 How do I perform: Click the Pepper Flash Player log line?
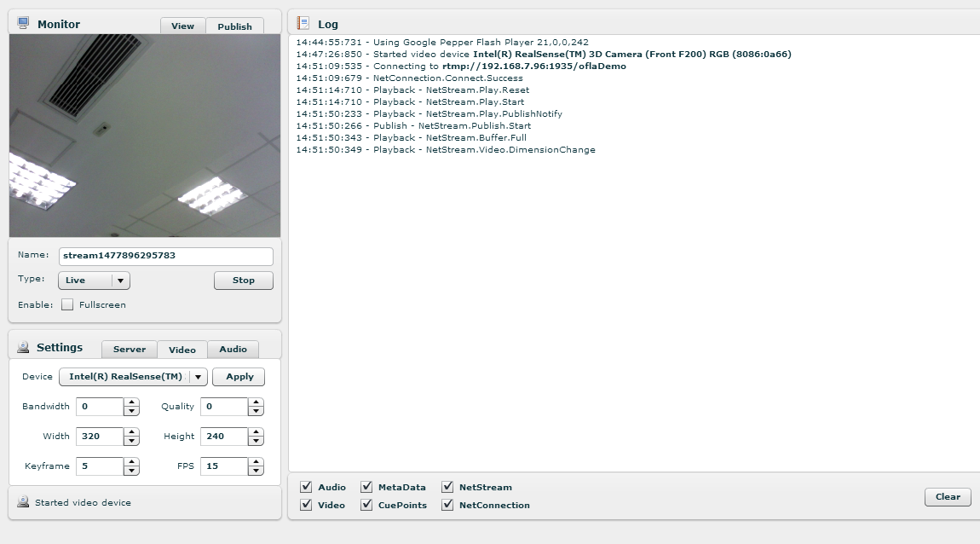[x=442, y=43]
